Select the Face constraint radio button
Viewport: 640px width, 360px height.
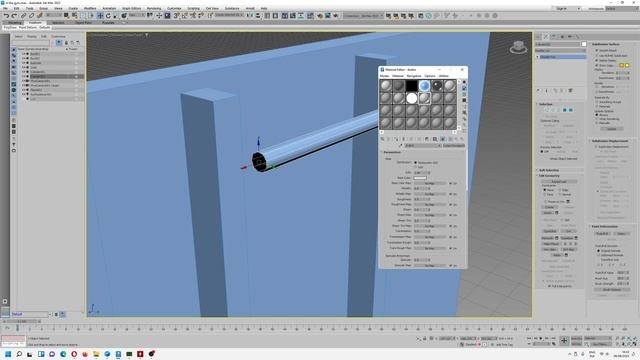point(545,195)
